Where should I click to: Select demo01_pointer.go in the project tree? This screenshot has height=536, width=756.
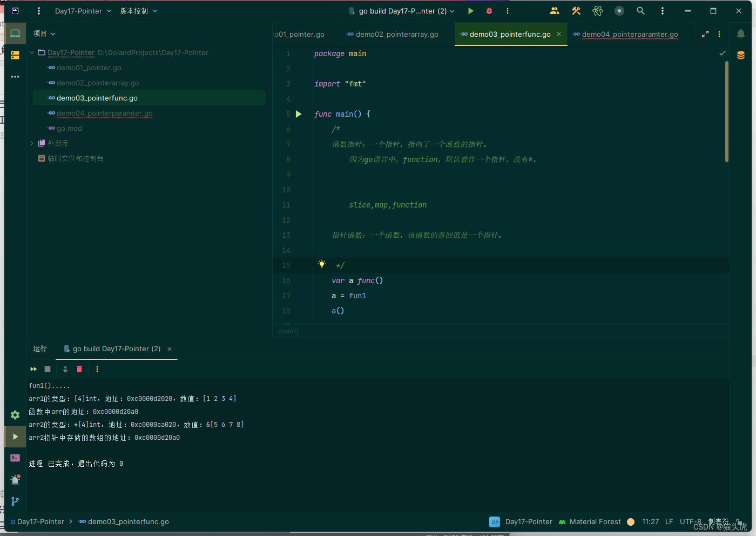coord(89,68)
